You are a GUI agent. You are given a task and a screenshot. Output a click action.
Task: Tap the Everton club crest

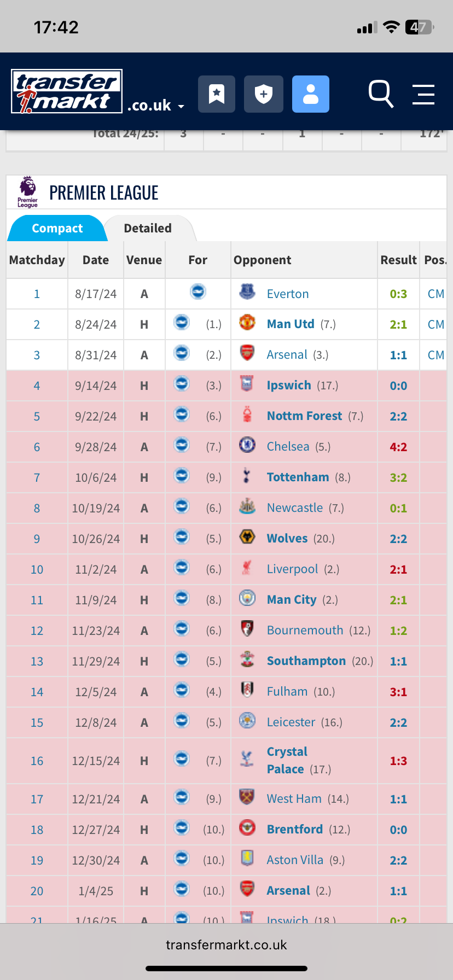point(247,292)
